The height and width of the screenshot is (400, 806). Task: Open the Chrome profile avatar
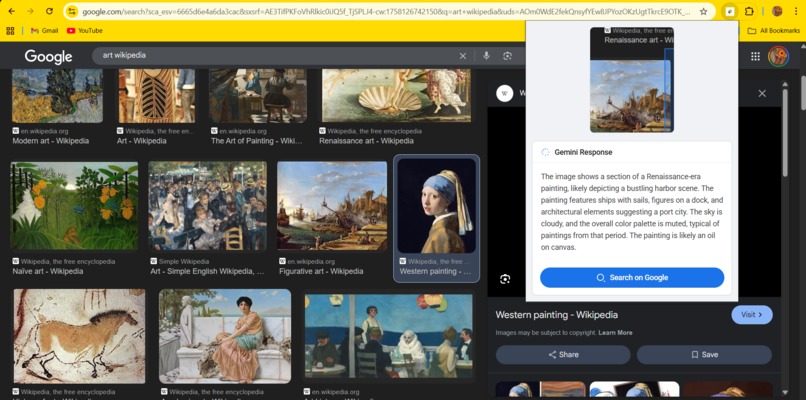(x=777, y=11)
